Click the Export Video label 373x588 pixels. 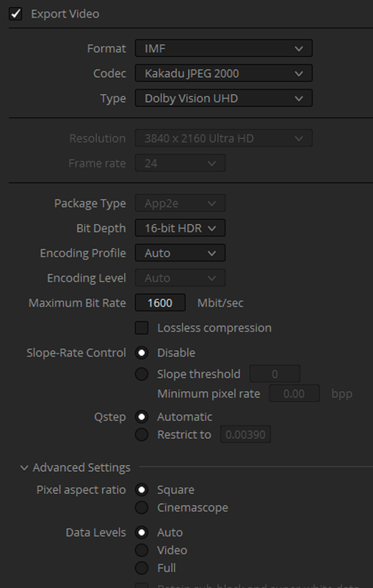[65, 14]
